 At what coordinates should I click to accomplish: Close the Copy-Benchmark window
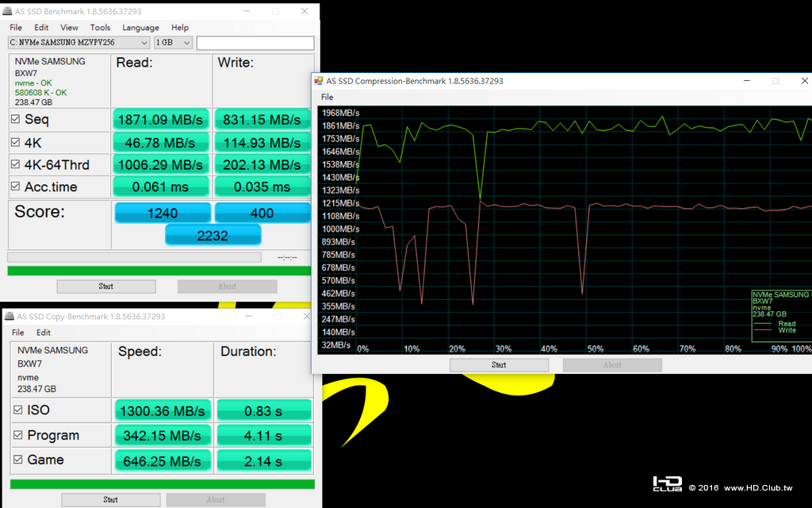click(306, 316)
